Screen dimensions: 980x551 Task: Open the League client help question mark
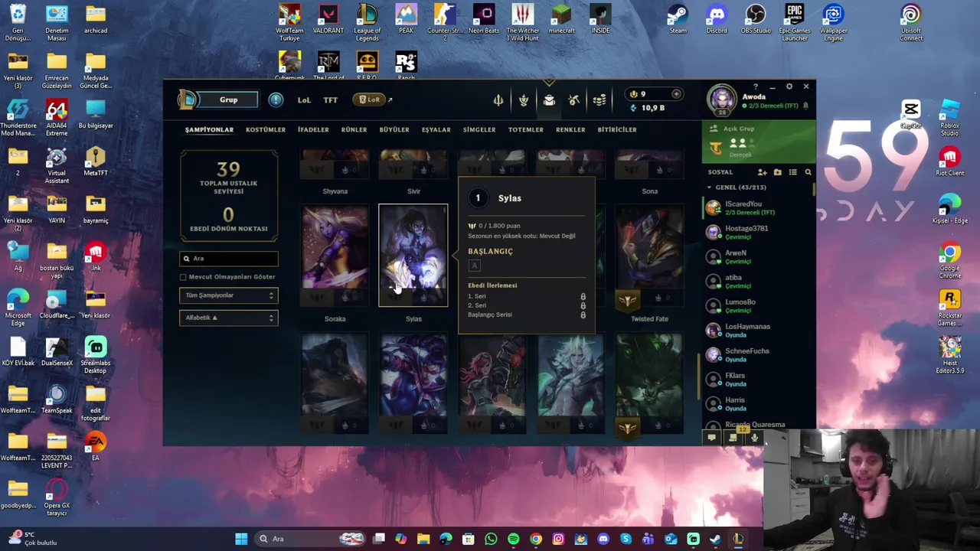click(756, 86)
